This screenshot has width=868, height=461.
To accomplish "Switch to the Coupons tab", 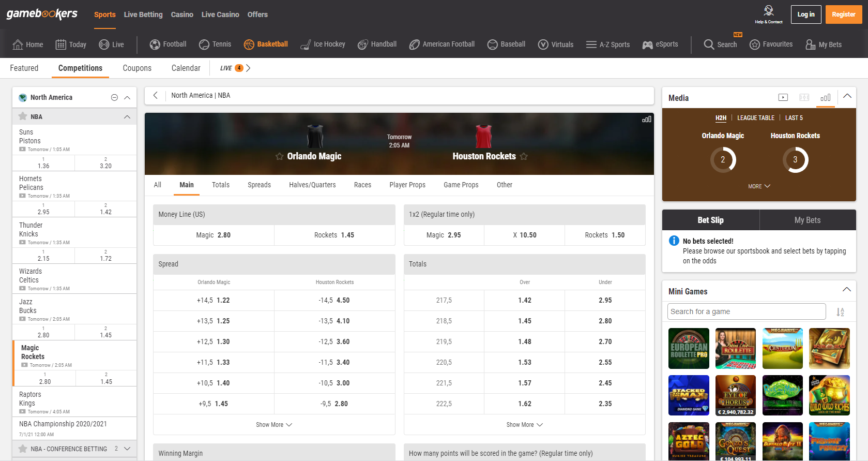I will point(137,68).
